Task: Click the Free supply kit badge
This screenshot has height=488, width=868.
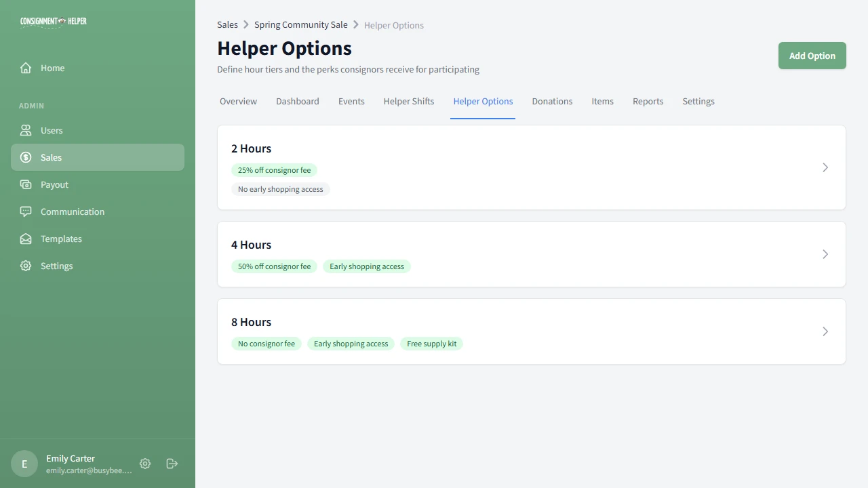Action: point(431,344)
